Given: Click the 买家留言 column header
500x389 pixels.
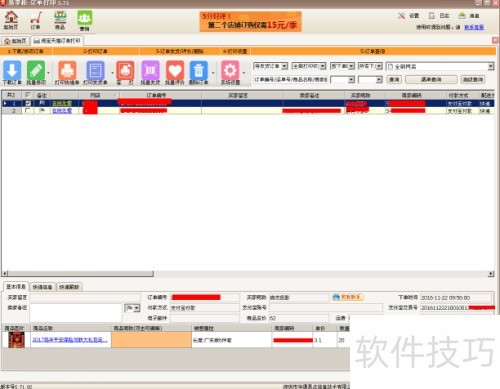Looking at the screenshot, I should tap(242, 95).
